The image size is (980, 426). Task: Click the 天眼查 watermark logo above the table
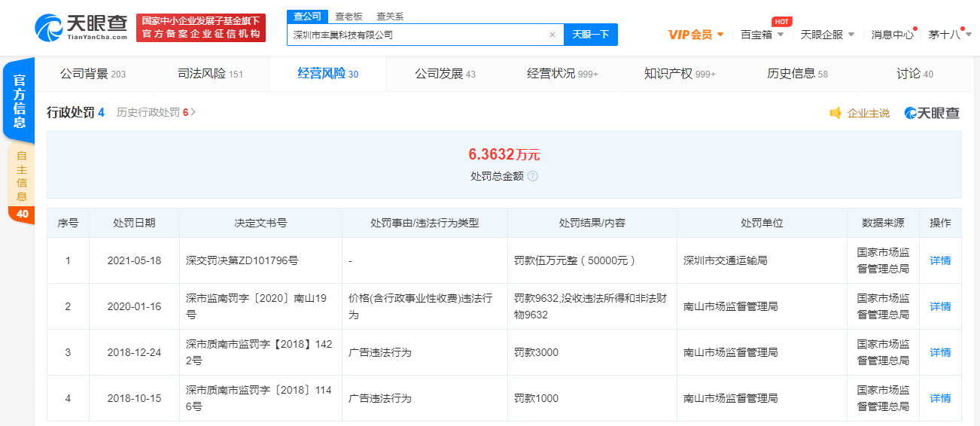pos(932,113)
